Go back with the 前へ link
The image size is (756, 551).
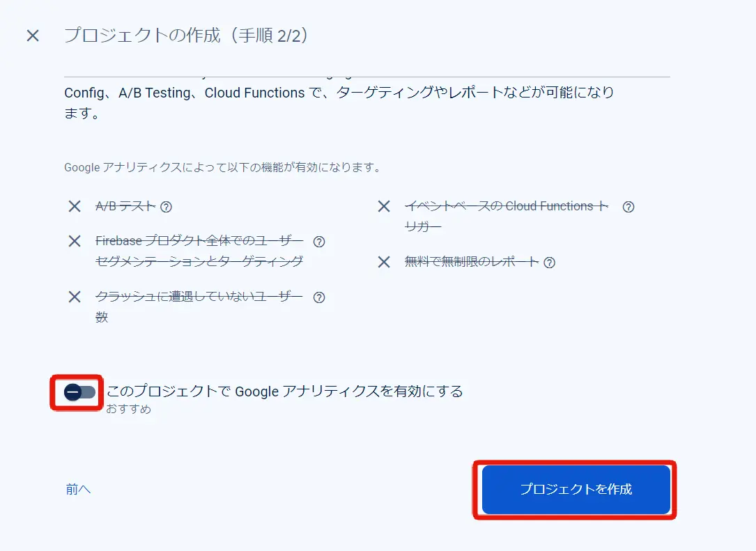pos(78,489)
